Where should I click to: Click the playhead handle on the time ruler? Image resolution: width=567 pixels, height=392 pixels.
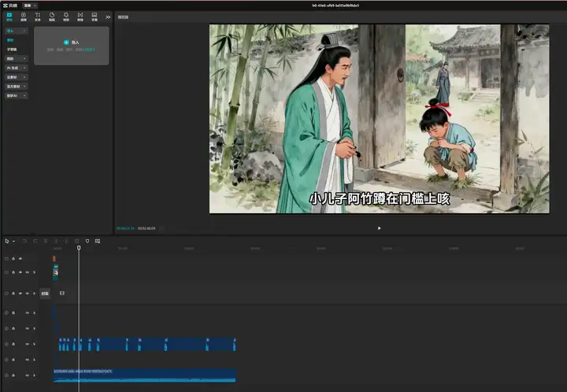[79, 248]
